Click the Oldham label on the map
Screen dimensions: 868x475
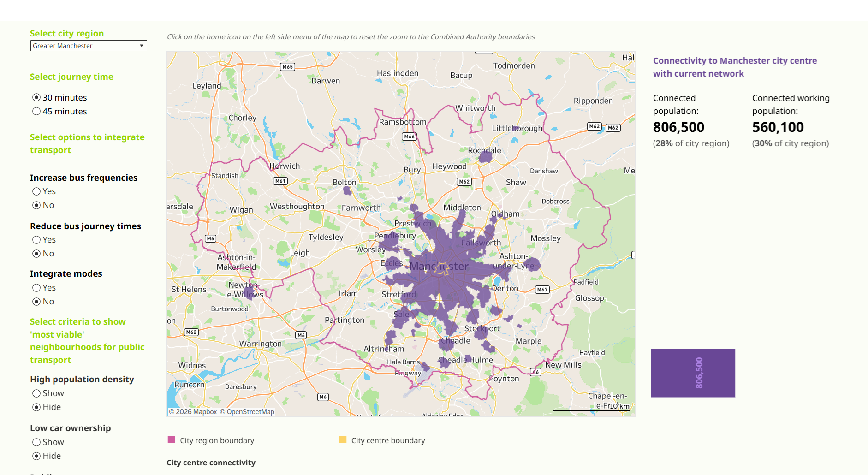pyautogui.click(x=505, y=214)
